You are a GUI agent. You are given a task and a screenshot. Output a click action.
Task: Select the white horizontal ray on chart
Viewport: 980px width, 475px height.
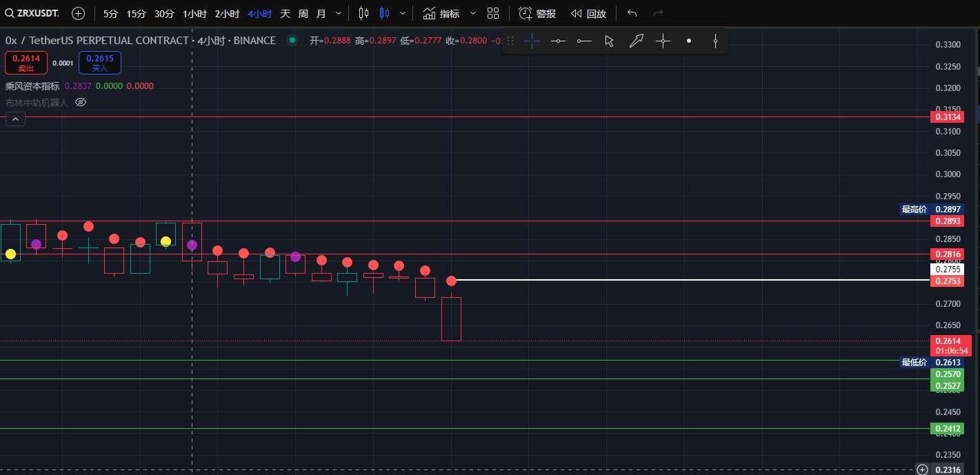click(x=690, y=280)
